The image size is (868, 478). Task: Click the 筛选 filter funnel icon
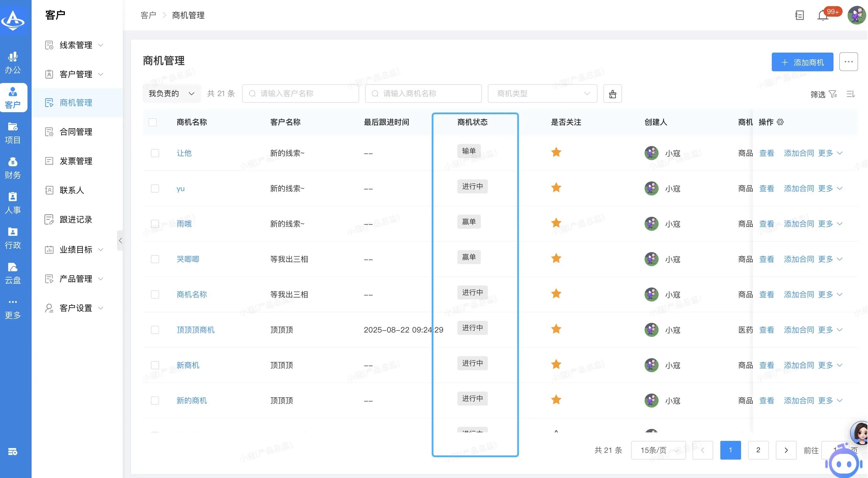coord(833,94)
